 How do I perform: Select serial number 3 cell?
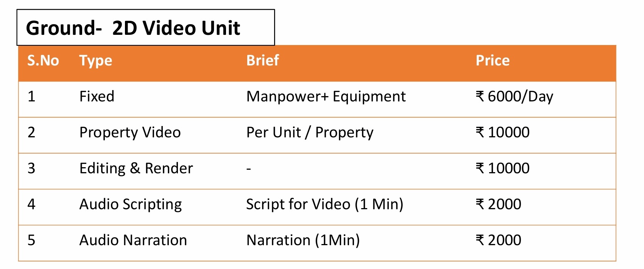click(31, 168)
